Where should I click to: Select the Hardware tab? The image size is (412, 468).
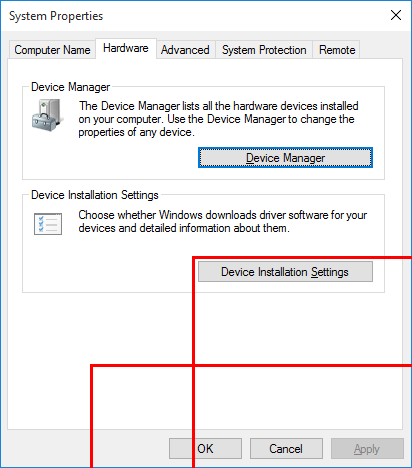pyautogui.click(x=126, y=48)
